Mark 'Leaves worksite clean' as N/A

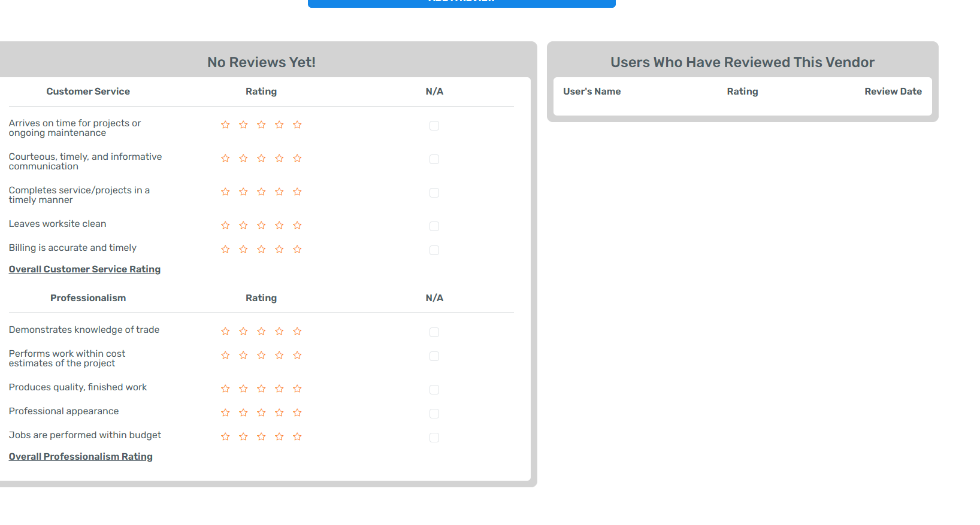[434, 226]
